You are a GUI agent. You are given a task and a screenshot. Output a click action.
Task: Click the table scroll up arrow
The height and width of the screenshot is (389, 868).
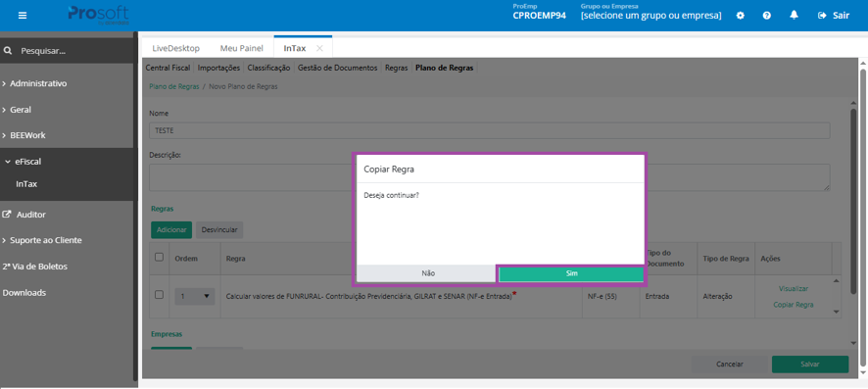tap(837, 280)
